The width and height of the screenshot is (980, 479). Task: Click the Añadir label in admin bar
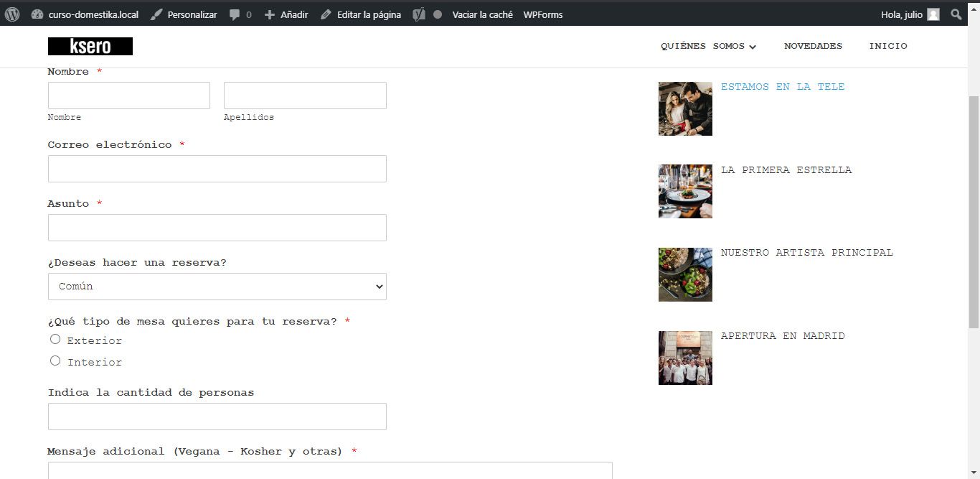(x=293, y=14)
